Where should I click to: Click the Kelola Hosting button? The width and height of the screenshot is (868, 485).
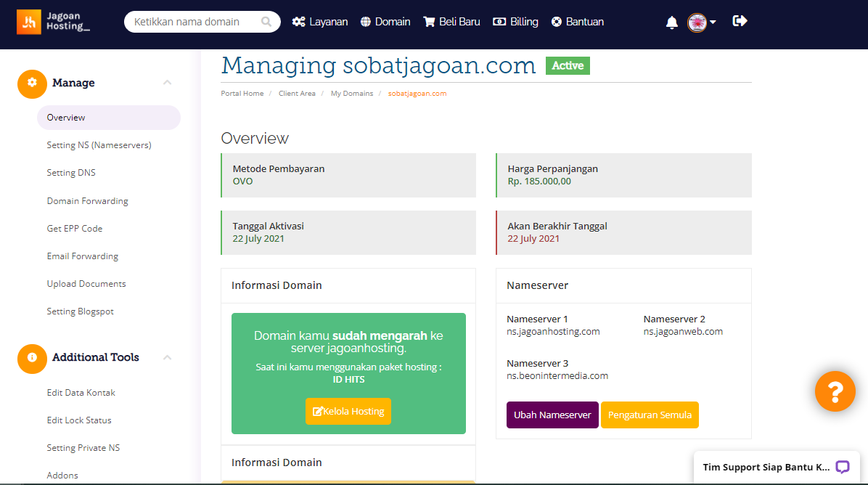pos(348,412)
